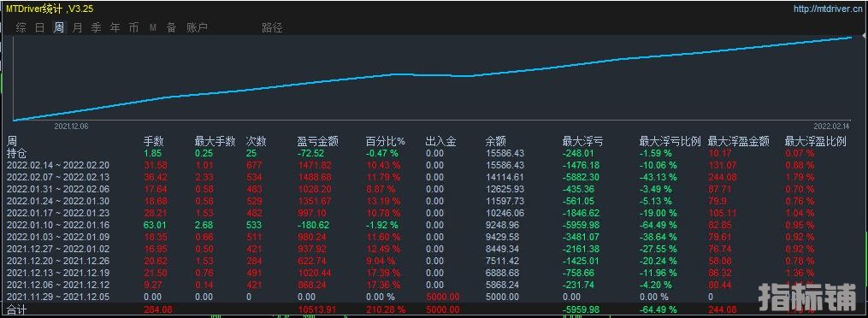The width and height of the screenshot is (868, 318).
Task: Open the 币 currency statistics tab
Action: coord(134,27)
